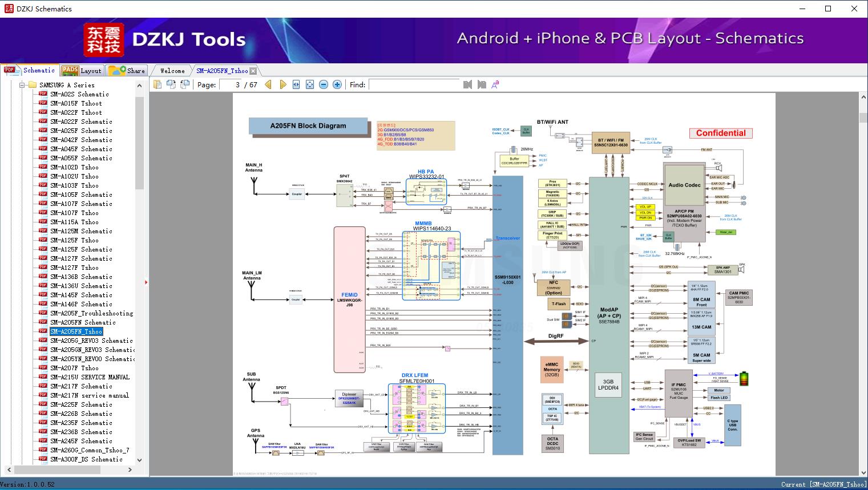Image resolution: width=868 pixels, height=490 pixels.
Task: Click the rotate page backward toolbar icon
Action: coord(184,84)
